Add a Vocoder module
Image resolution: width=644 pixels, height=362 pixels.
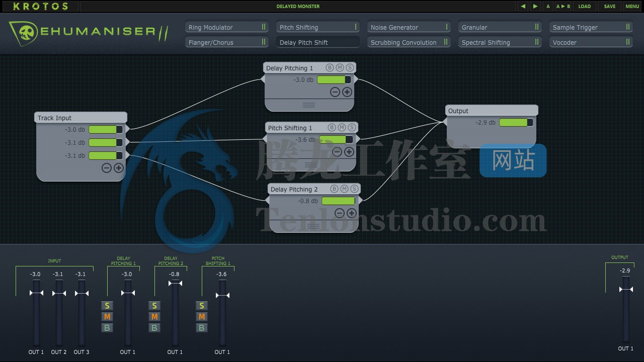tap(591, 42)
